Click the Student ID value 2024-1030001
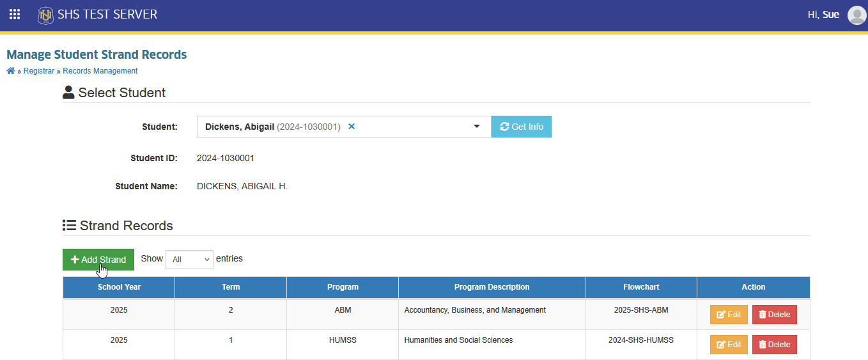Image resolution: width=868 pixels, height=360 pixels. point(226,158)
